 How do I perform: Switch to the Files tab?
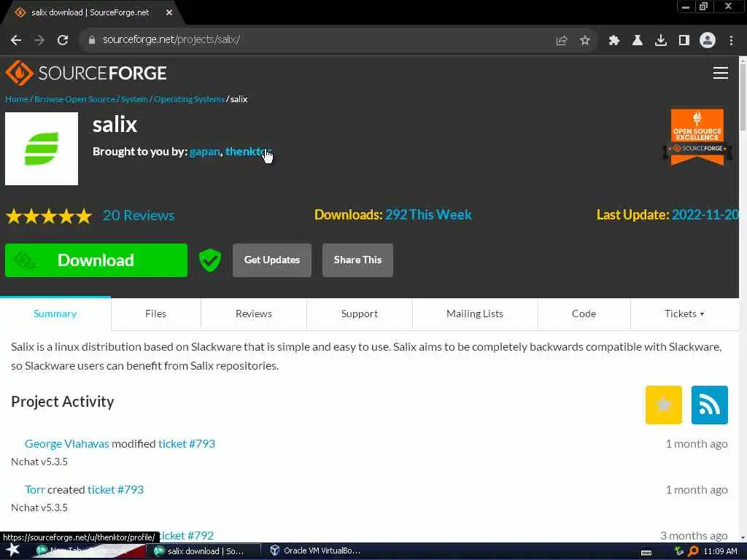[156, 314]
